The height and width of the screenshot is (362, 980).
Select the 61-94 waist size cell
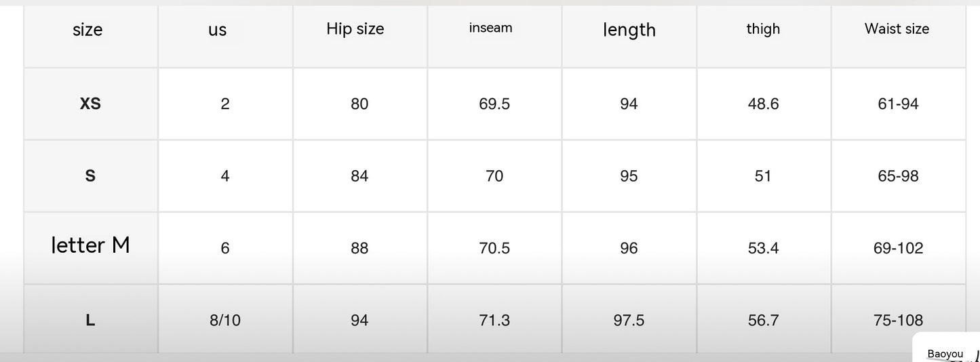898,104
